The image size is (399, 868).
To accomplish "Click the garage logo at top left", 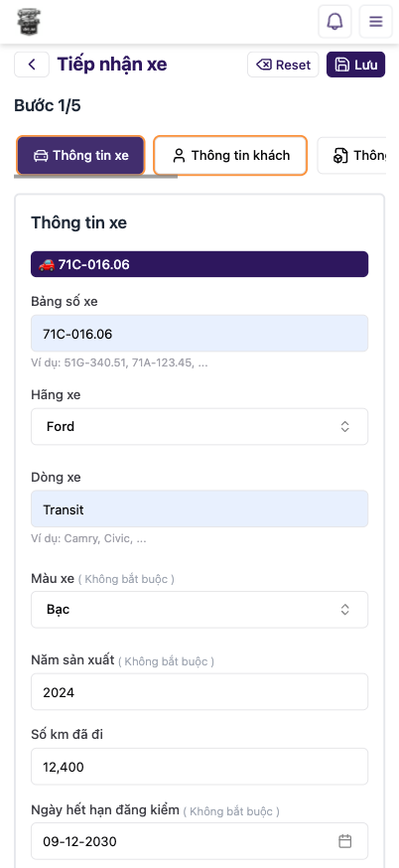I will tap(29, 22).
